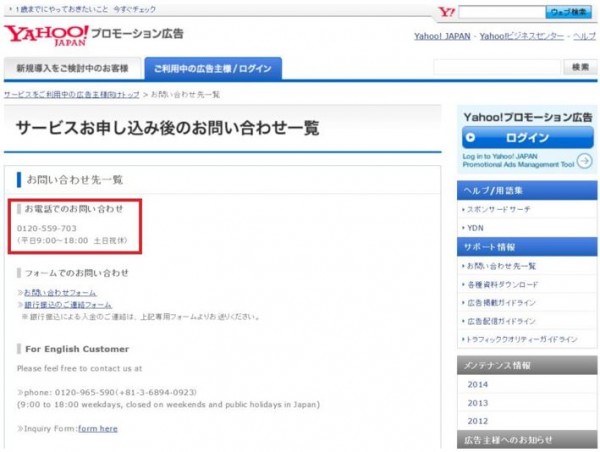
Task: Open the 2014 maintenance info link
Action: coord(478,385)
